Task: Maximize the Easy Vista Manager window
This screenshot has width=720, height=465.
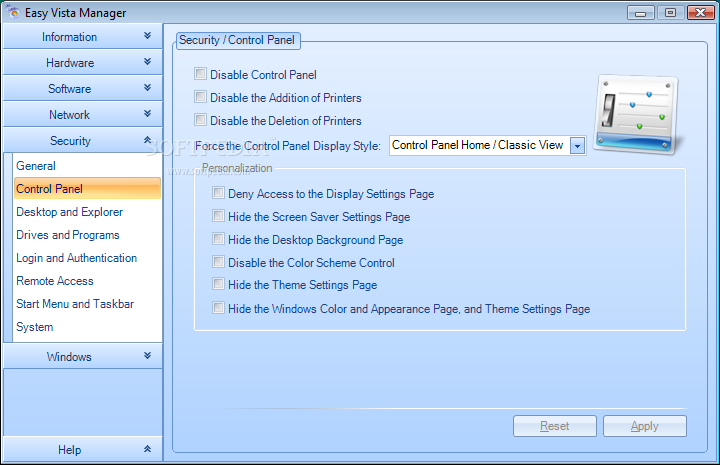Action: tap(670, 13)
